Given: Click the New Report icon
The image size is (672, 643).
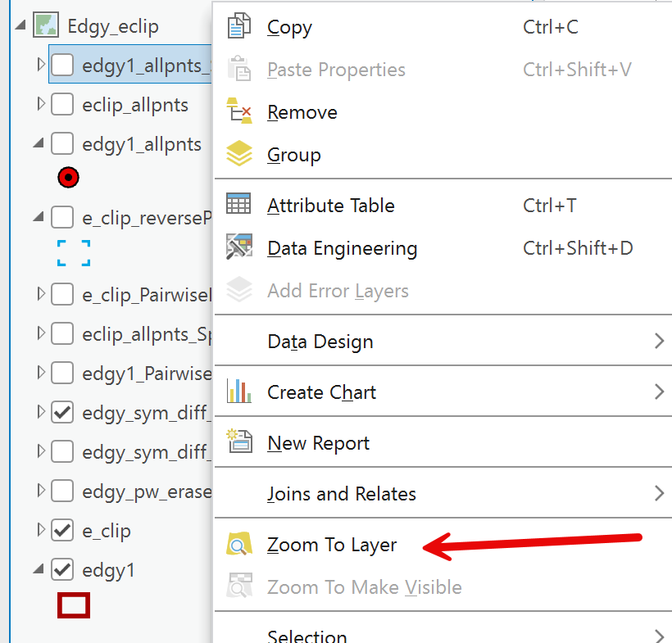Looking at the screenshot, I should [x=238, y=442].
